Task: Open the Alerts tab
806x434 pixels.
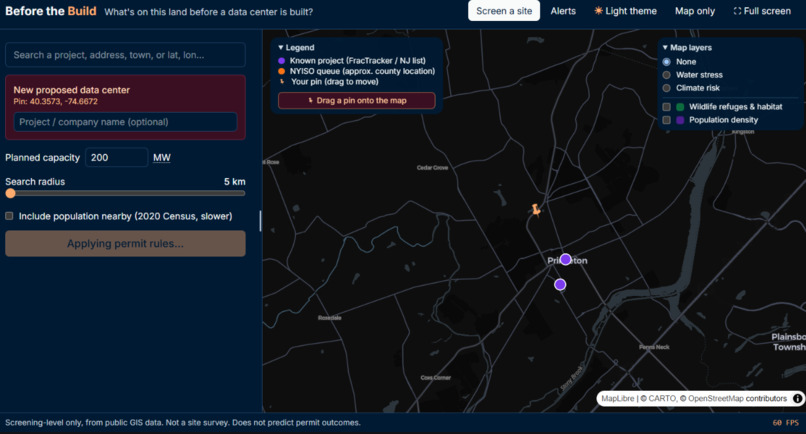Action: (563, 11)
